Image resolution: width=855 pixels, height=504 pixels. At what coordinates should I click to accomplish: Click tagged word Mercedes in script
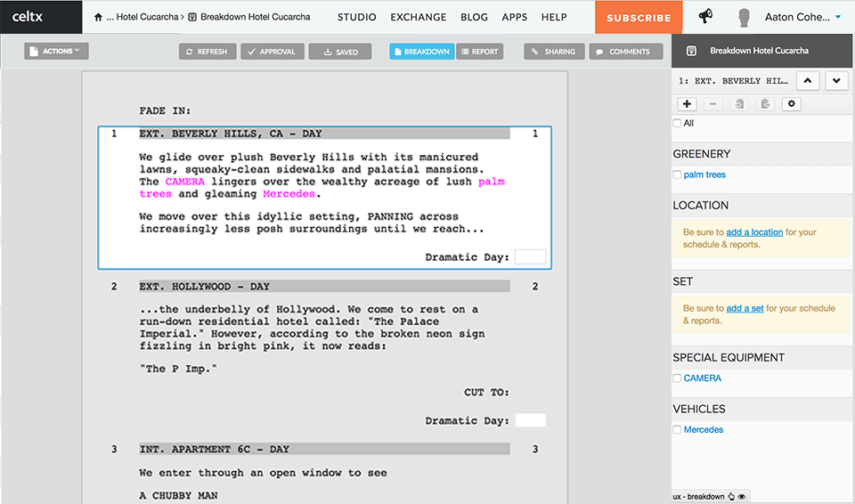tap(289, 193)
